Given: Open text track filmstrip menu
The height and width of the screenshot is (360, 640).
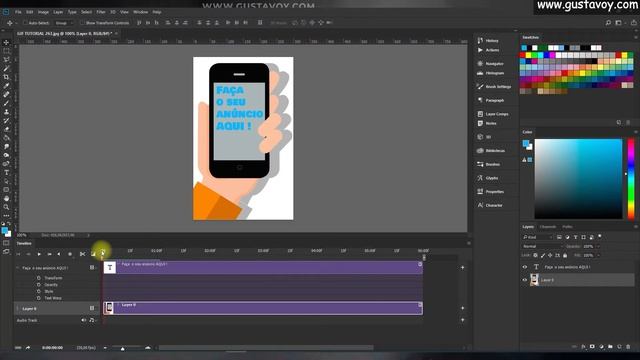Looking at the screenshot, I should click(x=92, y=268).
